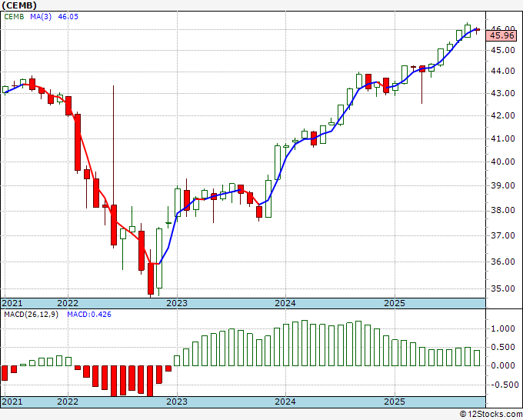
Task: Click 2022 on the MACD timeline
Action: point(68,402)
